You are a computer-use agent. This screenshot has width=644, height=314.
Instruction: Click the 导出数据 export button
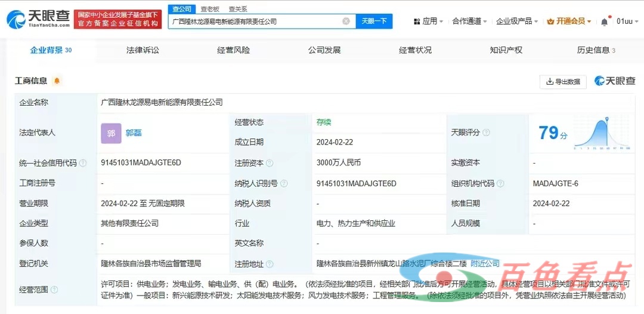563,81
